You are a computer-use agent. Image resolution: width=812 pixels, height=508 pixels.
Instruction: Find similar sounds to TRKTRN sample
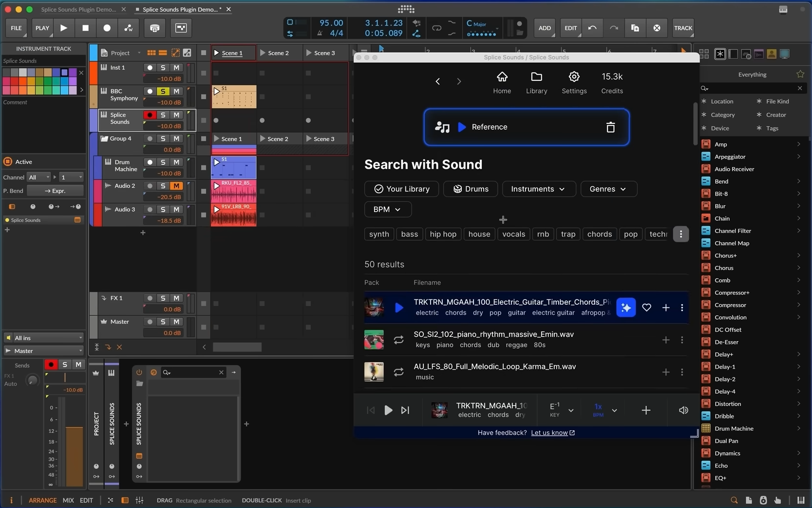click(626, 308)
